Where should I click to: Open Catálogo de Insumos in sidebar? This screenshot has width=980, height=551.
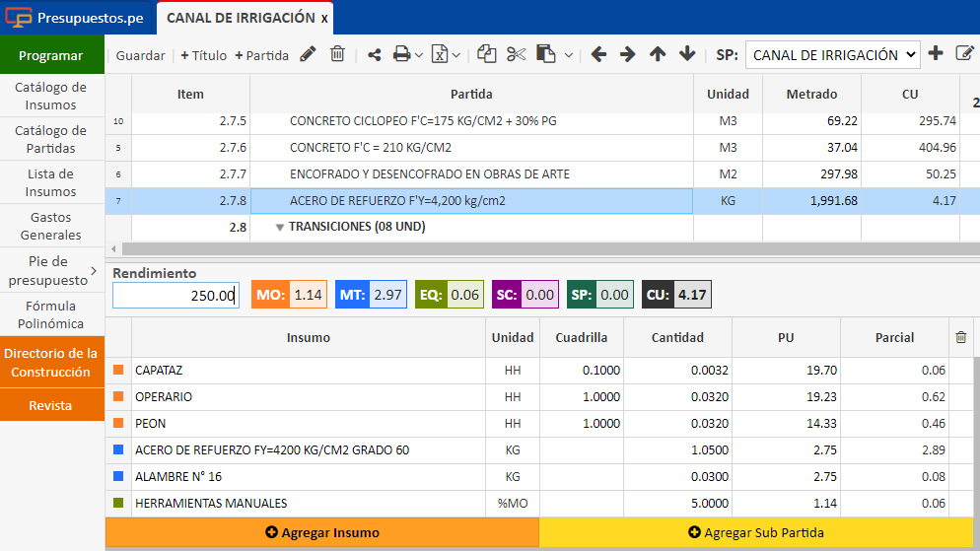click(51, 96)
